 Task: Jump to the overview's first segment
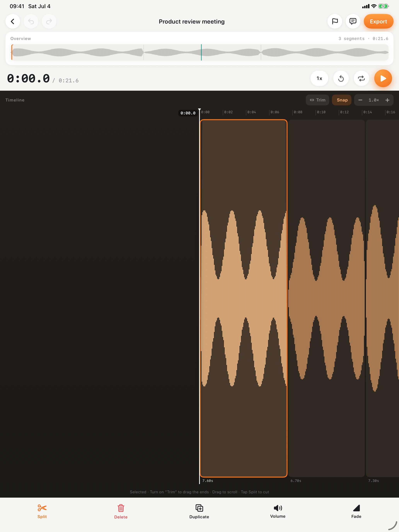click(x=78, y=52)
